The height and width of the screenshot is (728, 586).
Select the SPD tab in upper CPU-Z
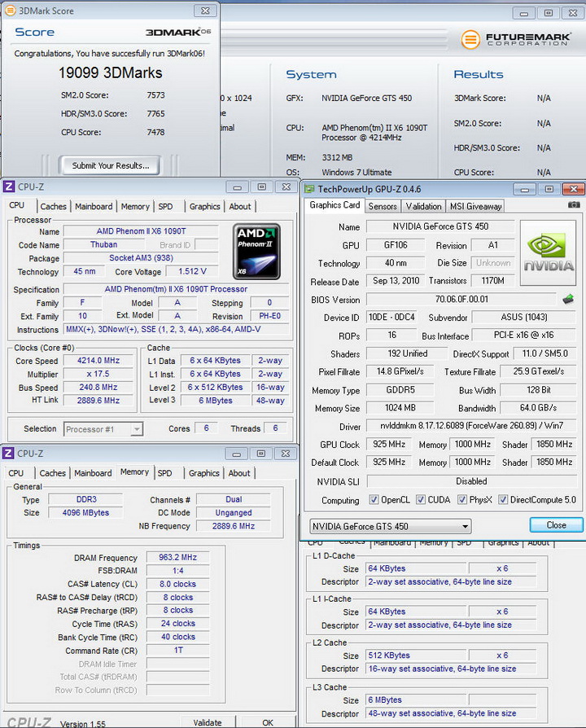[x=165, y=207]
